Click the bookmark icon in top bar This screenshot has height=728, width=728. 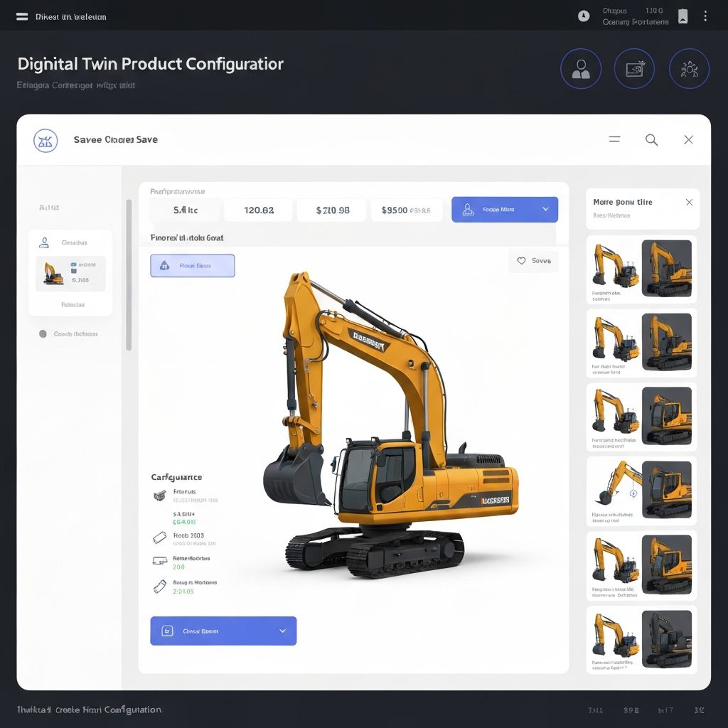tap(682, 16)
